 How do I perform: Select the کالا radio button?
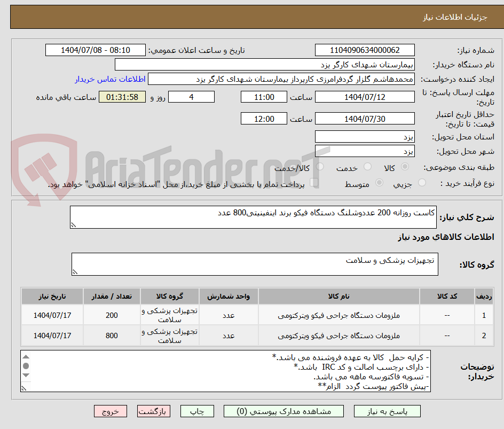(405, 167)
